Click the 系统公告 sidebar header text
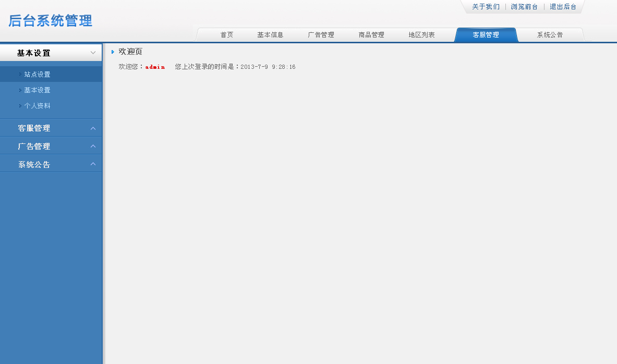617x364 pixels. (x=34, y=164)
